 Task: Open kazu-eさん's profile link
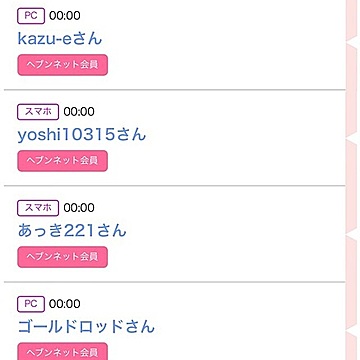tap(60, 39)
